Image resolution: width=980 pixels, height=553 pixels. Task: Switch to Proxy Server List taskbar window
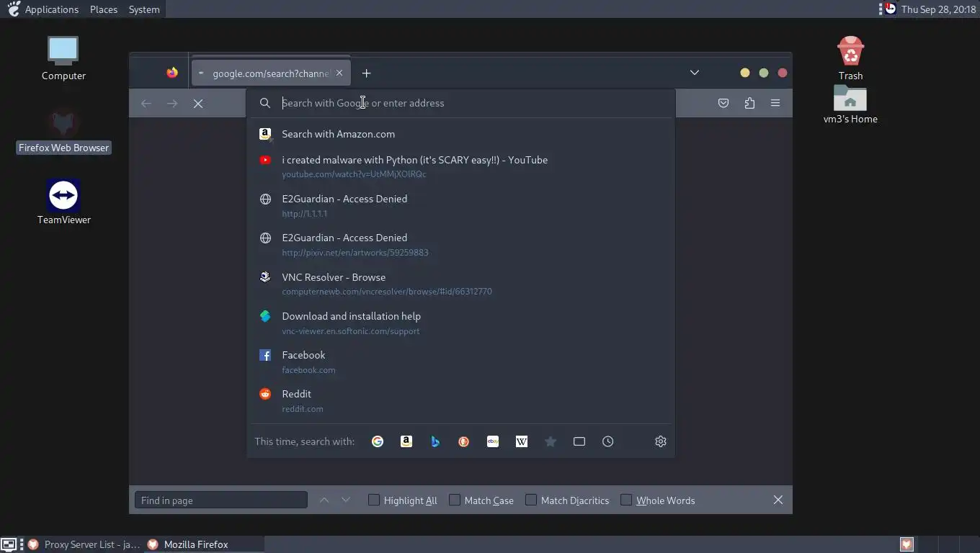84,544
